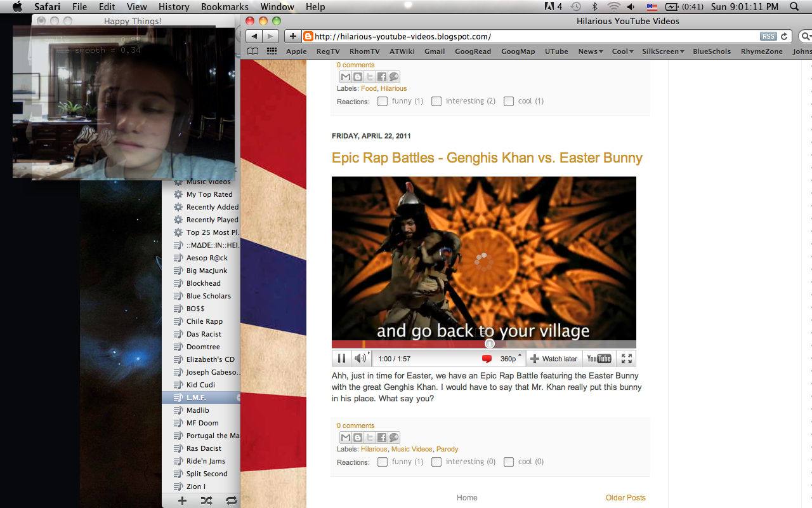This screenshot has height=508, width=812.
Task: Click the Bluetooth menu bar icon
Action: pyautogui.click(x=594, y=7)
